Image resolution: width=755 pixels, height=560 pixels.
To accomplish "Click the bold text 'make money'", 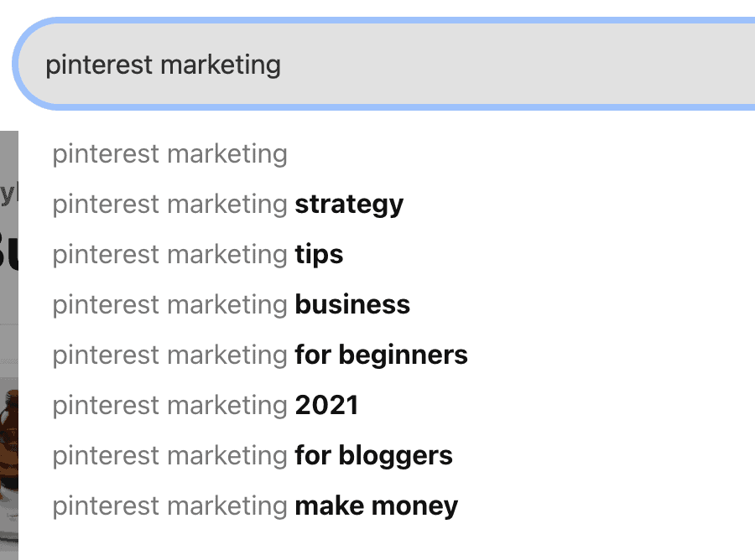I will coord(377,506).
